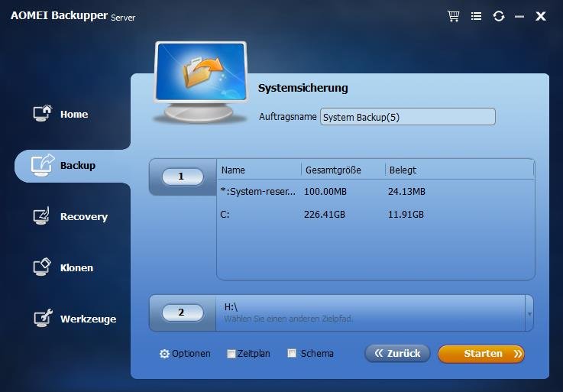Enable the Schema checkbox
Screen dimensions: 563x392
click(292, 353)
